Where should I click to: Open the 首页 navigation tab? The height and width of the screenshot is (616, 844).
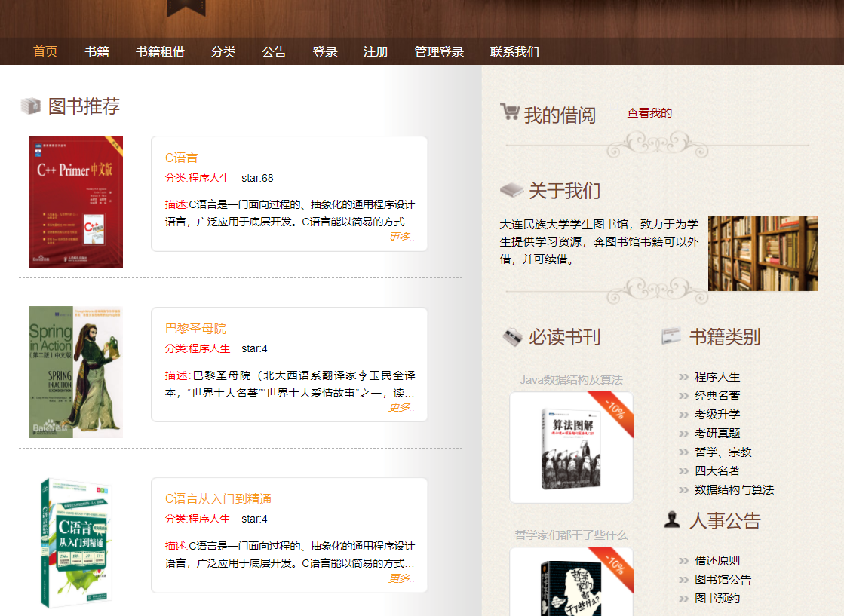coord(45,51)
